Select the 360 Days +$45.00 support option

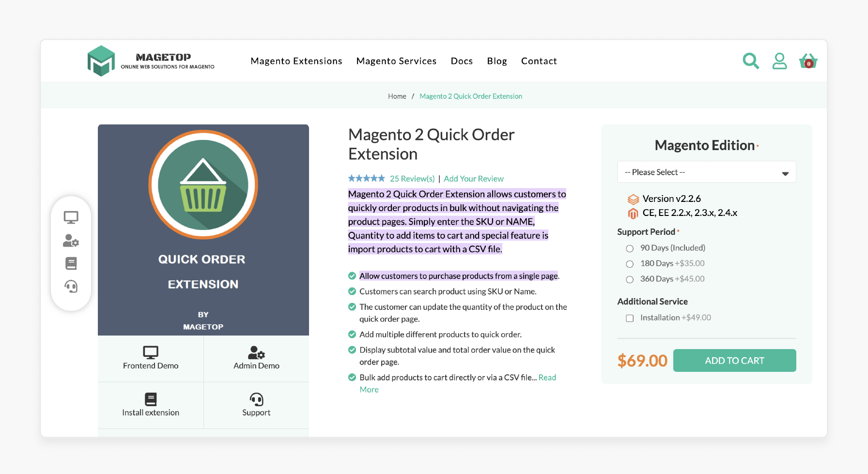tap(630, 279)
